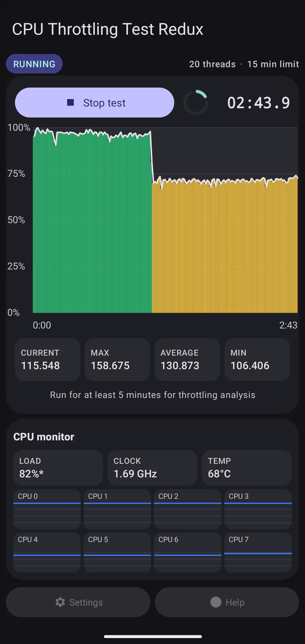Select the MAX score card
The image size is (305, 644).
[117, 359]
